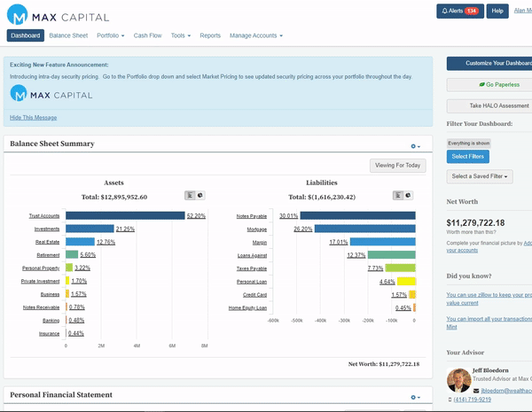Switch Liabilities chart to pie view

(x=408, y=195)
